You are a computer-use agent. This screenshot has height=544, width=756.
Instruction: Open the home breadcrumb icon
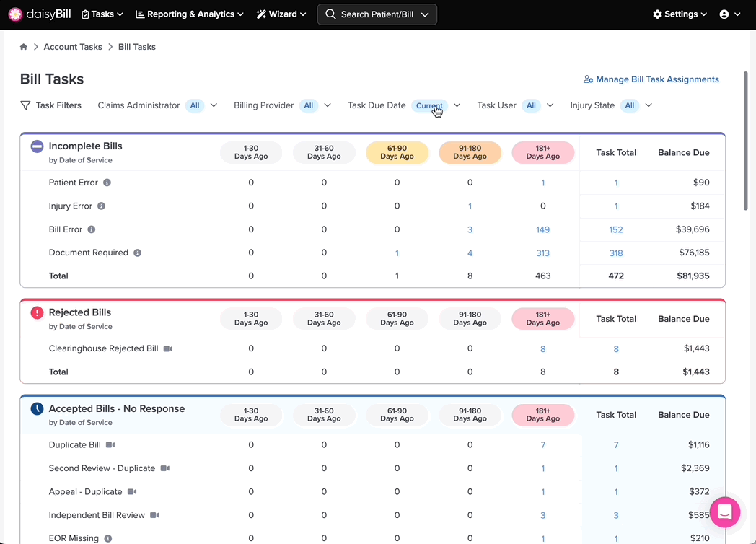(24, 47)
